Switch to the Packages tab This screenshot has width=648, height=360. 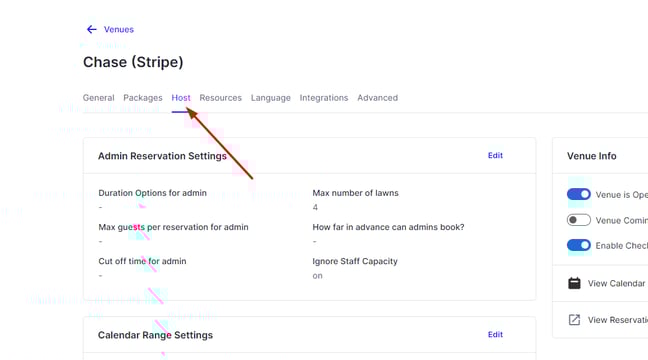(143, 98)
